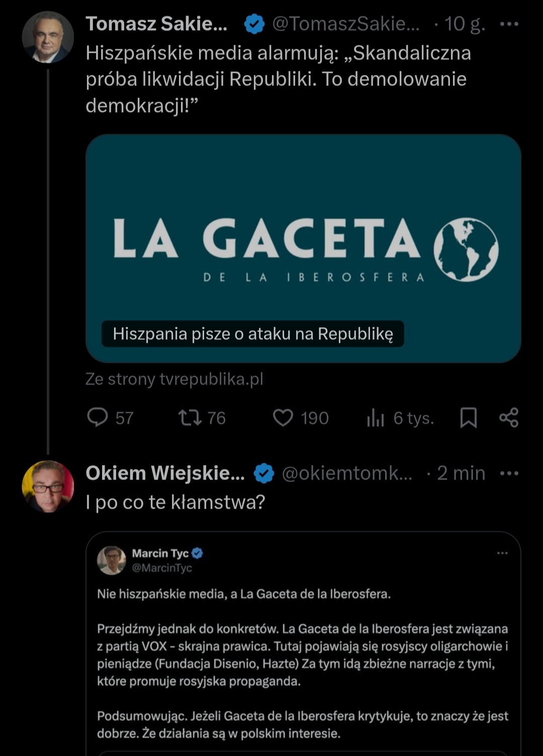Tap Marcin Tyc's avatar in quoted tweet
The image size is (543, 756).
click(111, 560)
